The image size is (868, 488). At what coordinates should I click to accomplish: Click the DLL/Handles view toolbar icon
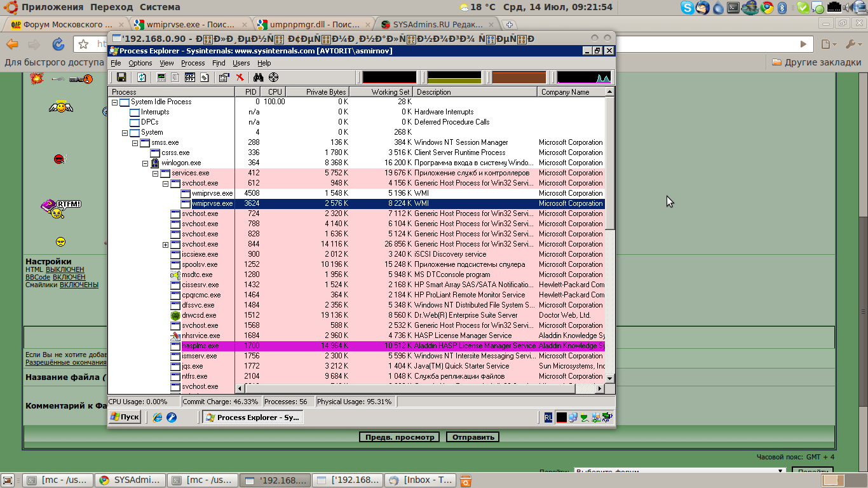[x=204, y=78]
